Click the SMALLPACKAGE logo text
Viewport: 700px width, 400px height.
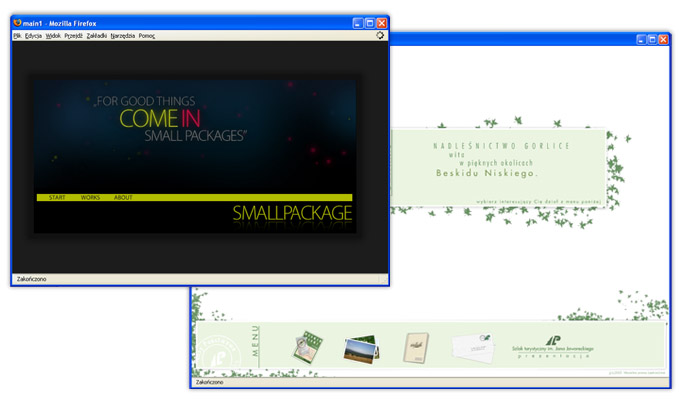point(292,213)
